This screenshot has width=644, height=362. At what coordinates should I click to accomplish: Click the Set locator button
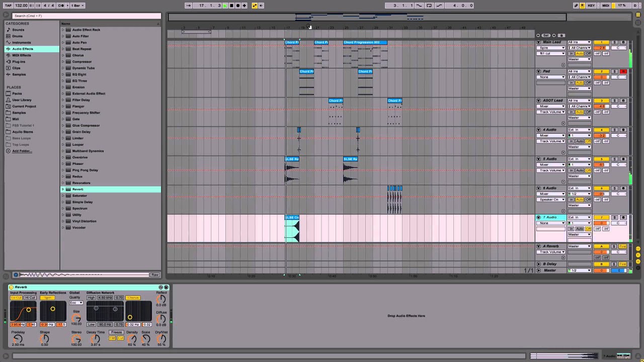[546, 36]
